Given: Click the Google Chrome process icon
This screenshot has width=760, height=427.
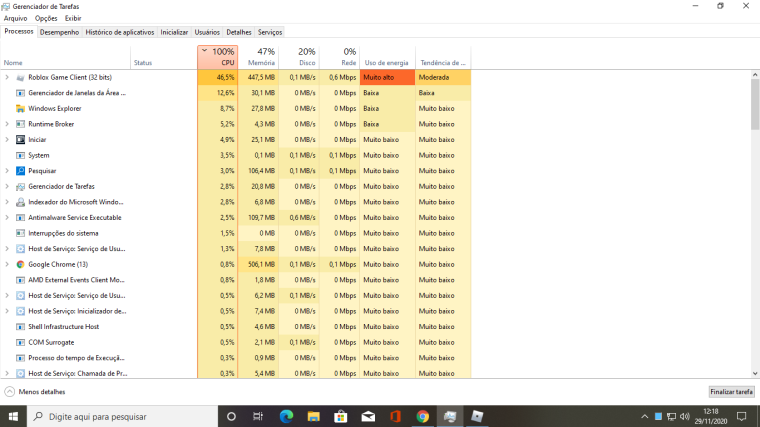Looking at the screenshot, I should tap(20, 265).
